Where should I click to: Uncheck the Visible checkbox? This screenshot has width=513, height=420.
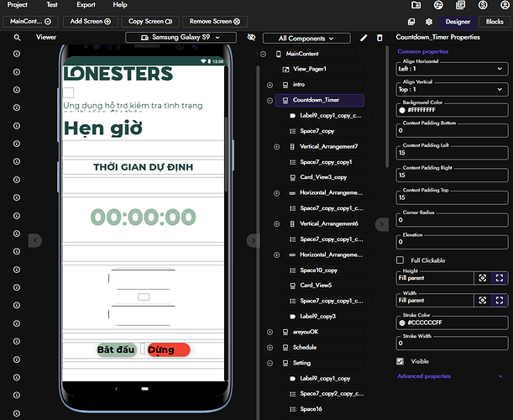400,361
